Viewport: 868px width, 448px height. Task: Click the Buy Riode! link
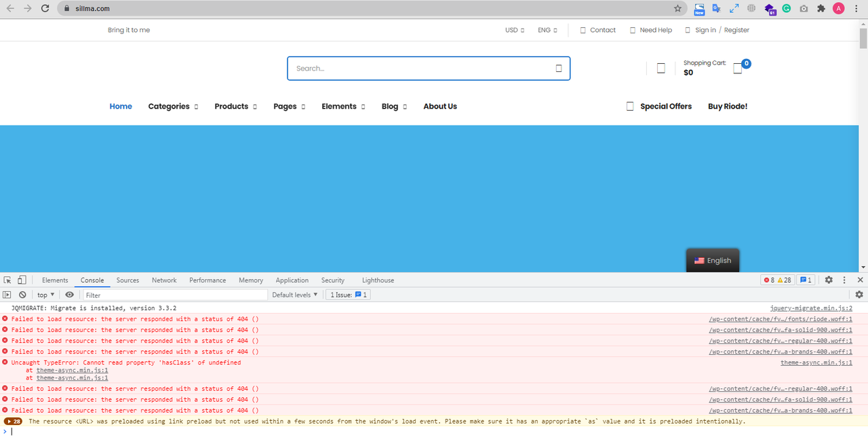tap(728, 107)
